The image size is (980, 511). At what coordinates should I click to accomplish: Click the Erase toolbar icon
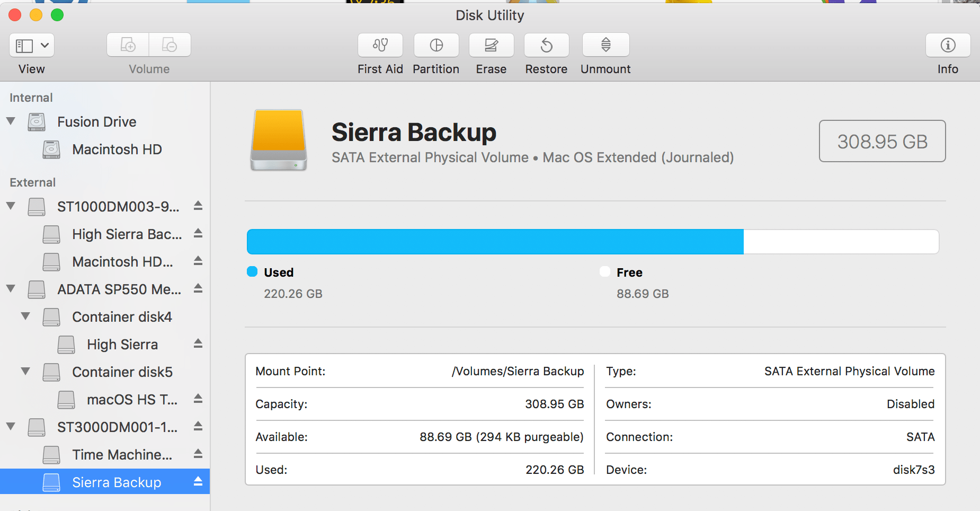[491, 46]
